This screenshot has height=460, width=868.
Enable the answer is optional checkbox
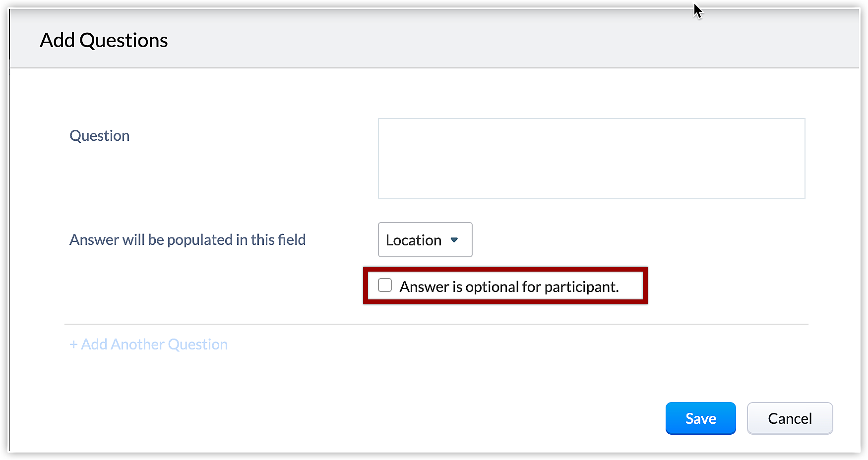385,286
